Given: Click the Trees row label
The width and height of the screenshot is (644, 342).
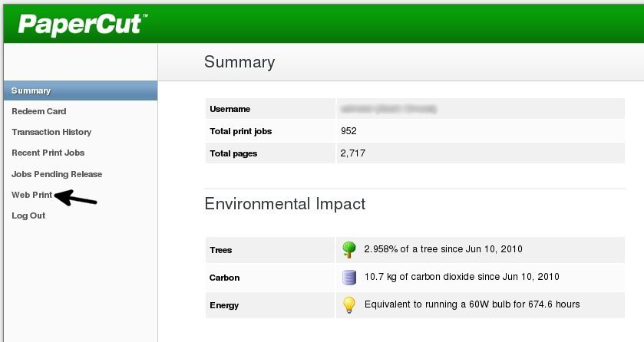Looking at the screenshot, I should point(221,250).
